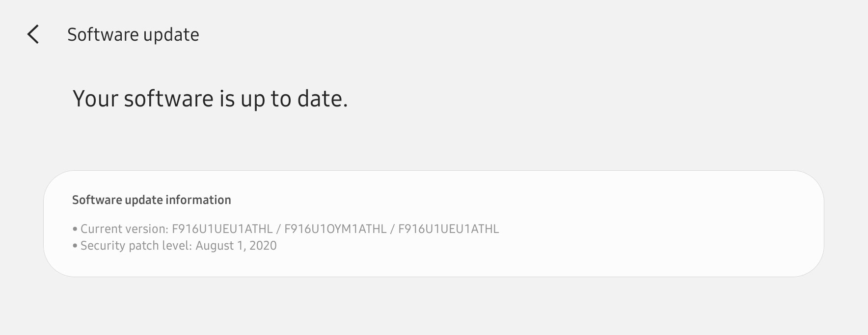Click the 'August 1, 2020' patch date
The width and height of the screenshot is (868, 335).
tap(236, 246)
